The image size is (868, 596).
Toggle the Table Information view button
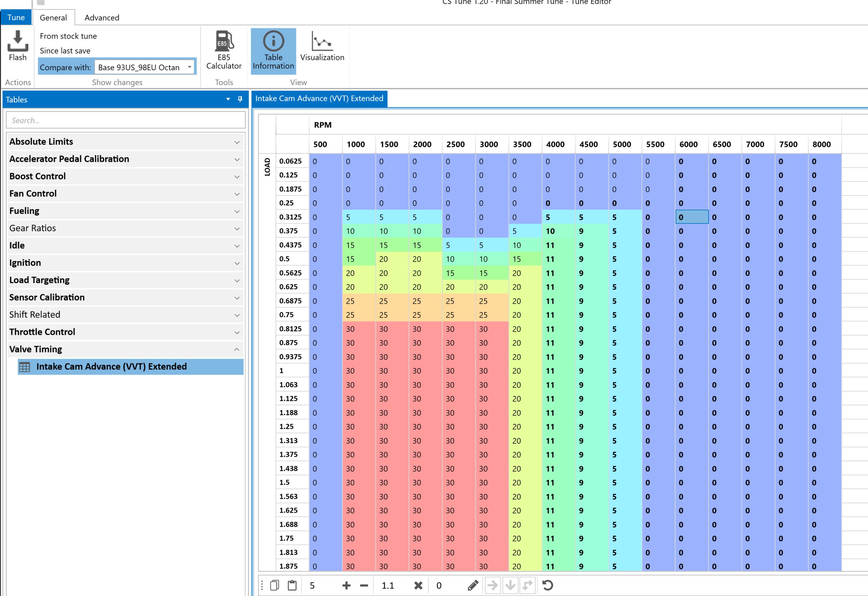coord(273,51)
